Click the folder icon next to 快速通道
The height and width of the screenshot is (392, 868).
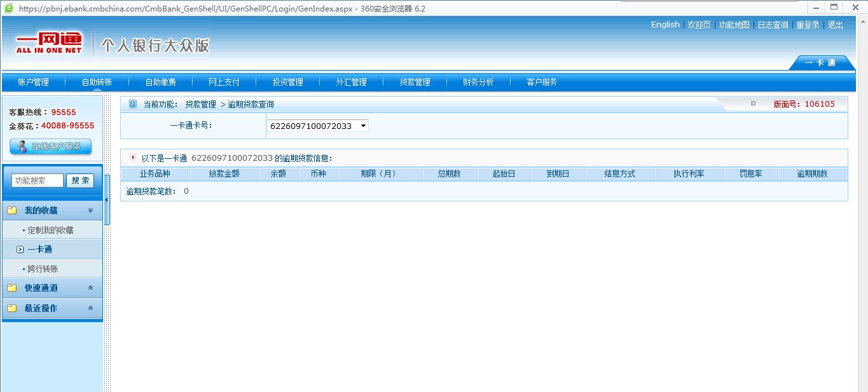click(11, 288)
